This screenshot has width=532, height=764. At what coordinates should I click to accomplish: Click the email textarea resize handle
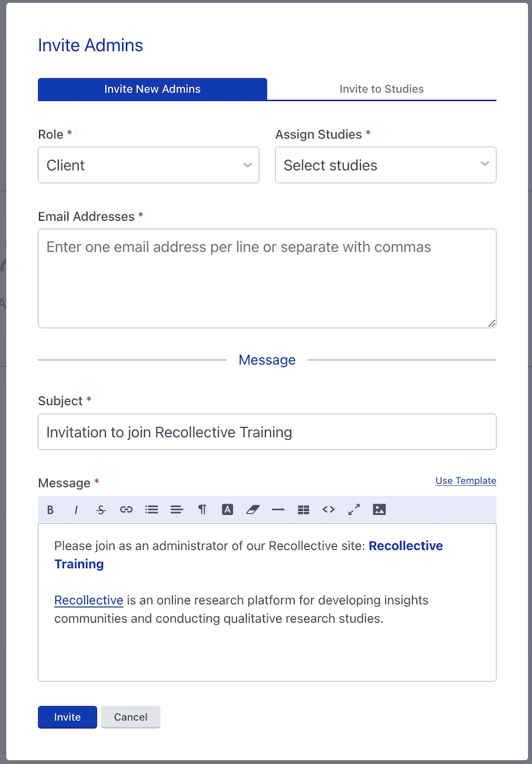tap(492, 324)
